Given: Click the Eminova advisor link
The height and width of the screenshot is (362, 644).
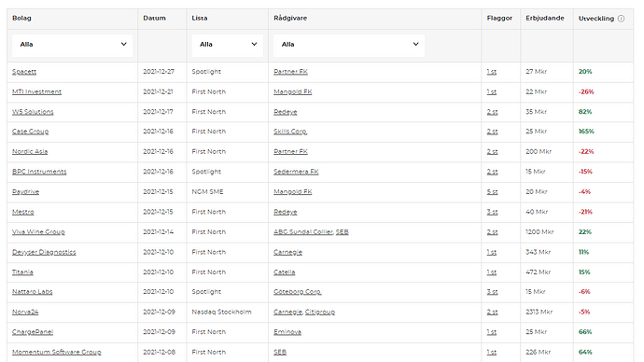Looking at the screenshot, I should (x=287, y=332).
